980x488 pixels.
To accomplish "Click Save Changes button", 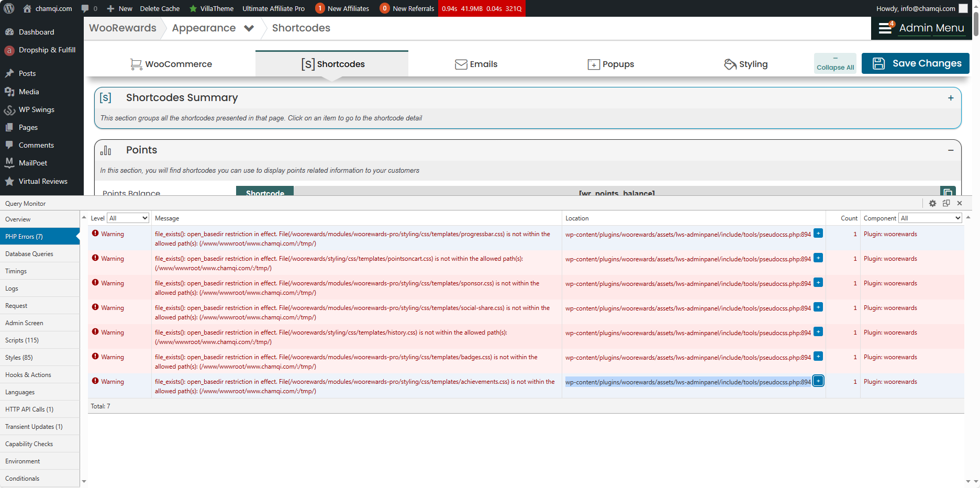I will tap(916, 63).
